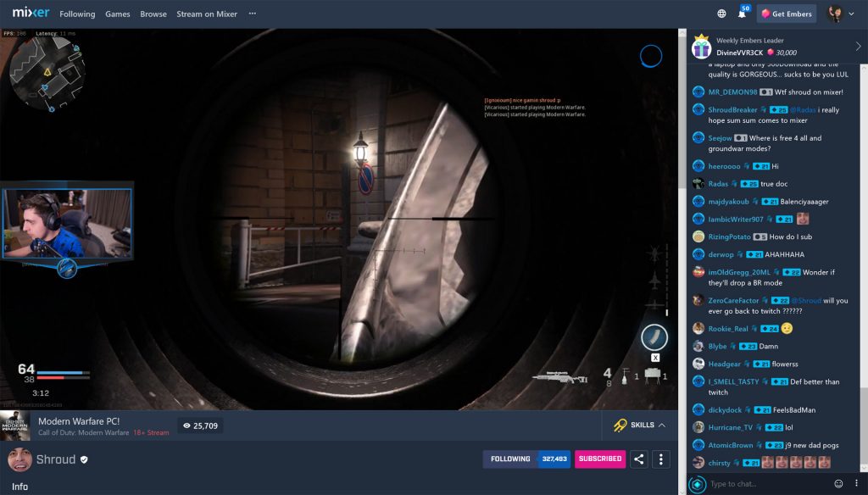Viewport: 868px width, 495px height.
Task: Click Radas's avatar in chat
Action: [x=698, y=184]
